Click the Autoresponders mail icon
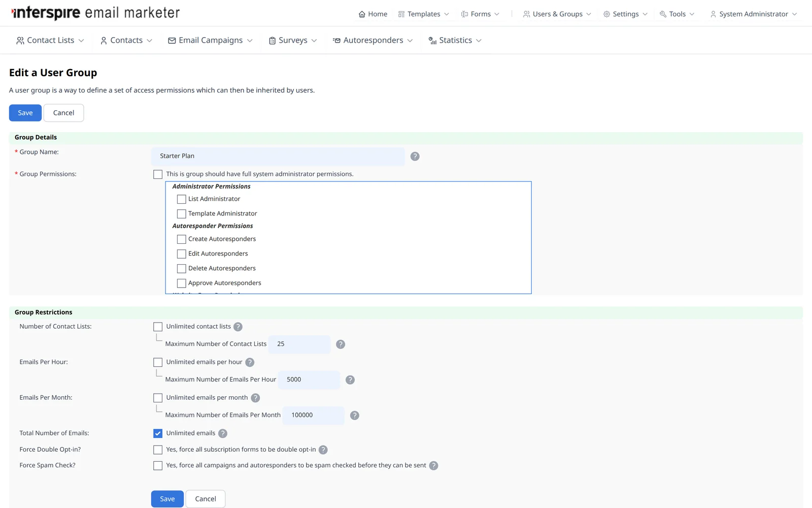Screen dimensions: 812x508 [x=336, y=41]
